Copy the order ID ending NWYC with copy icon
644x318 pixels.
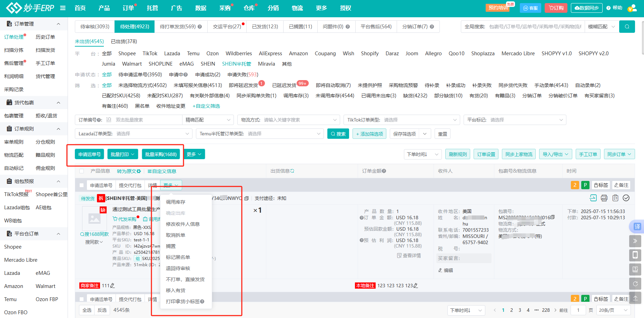pyautogui.click(x=246, y=199)
